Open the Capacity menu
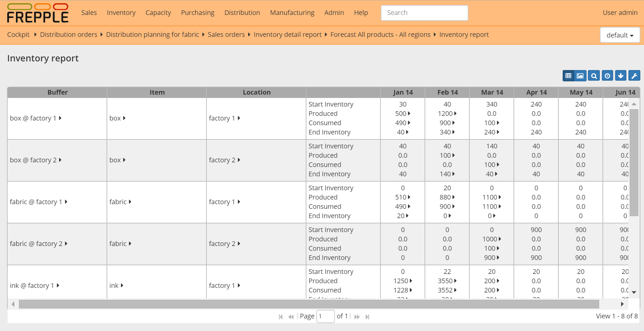The height and width of the screenshot is (331, 644). 158,13
